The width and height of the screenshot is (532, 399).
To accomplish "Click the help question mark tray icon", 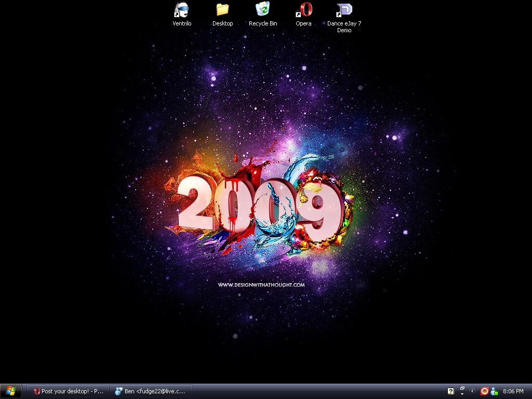I will (x=450, y=391).
